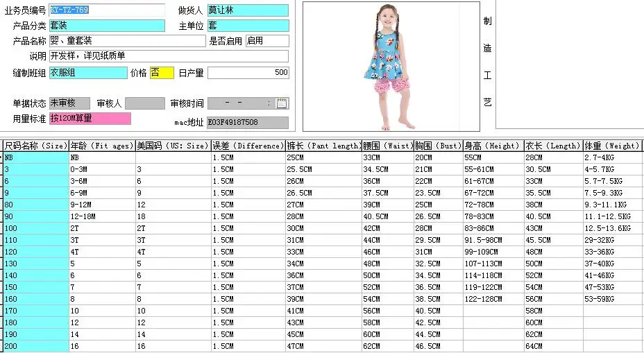
Task: Click the fit age cell 9-12M
Action: (102, 205)
